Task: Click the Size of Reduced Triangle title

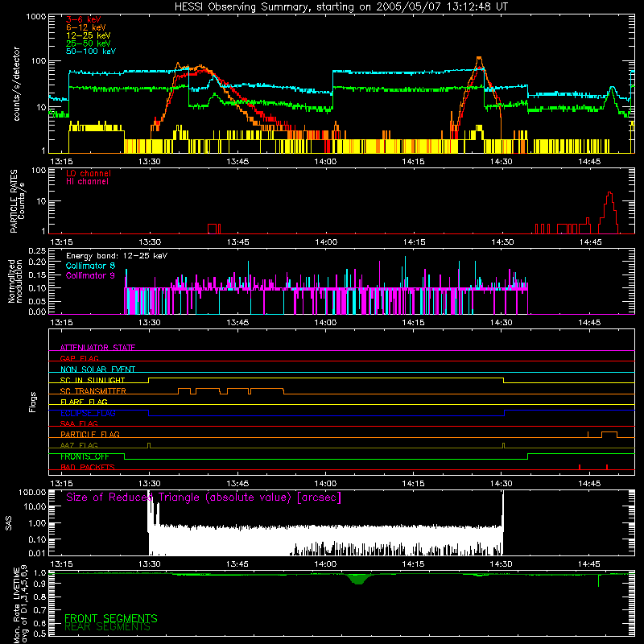Action: (x=204, y=497)
